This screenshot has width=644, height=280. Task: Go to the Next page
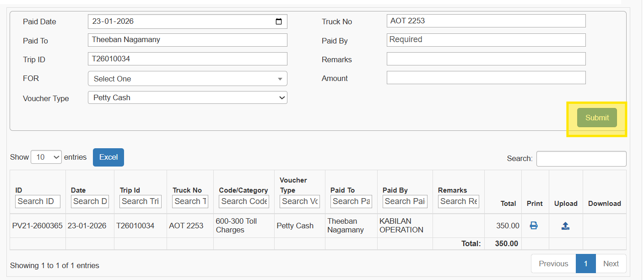click(x=611, y=264)
